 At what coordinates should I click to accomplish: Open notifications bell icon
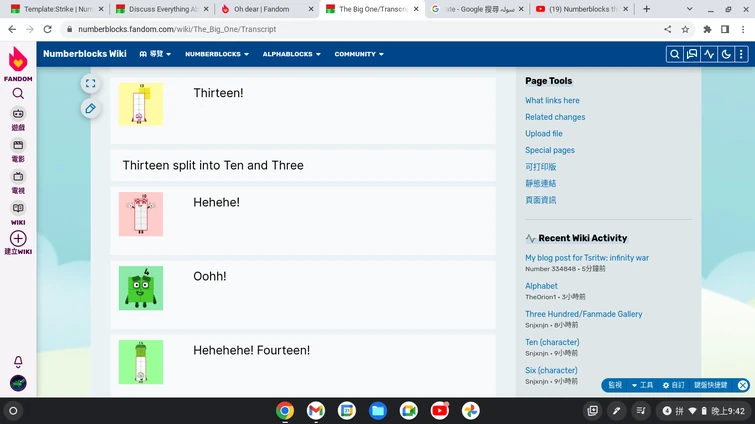coord(18,361)
